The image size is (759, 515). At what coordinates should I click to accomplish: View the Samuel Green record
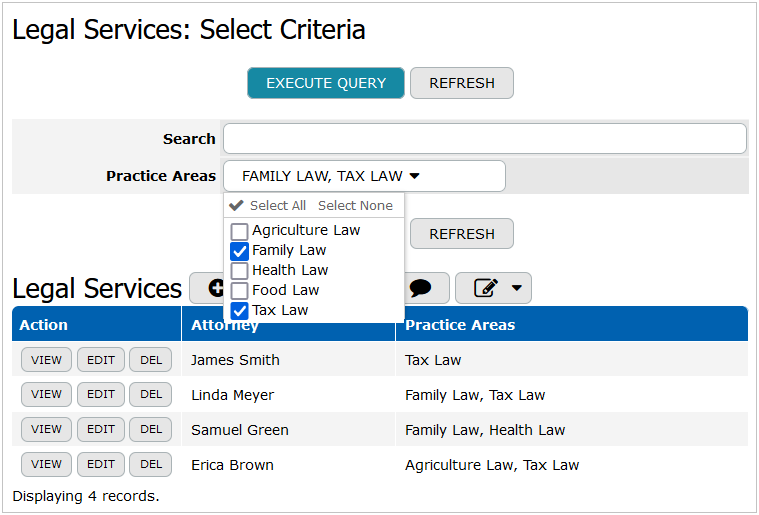(46, 429)
